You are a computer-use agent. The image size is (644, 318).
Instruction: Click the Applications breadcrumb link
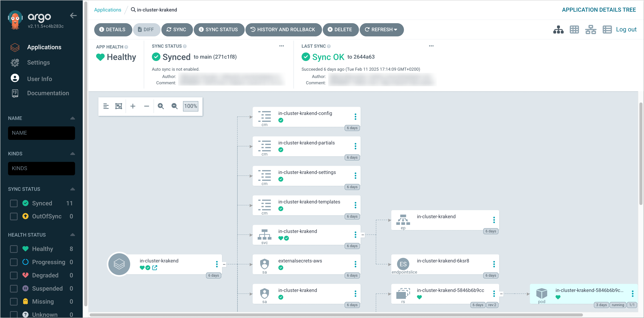[108, 10]
